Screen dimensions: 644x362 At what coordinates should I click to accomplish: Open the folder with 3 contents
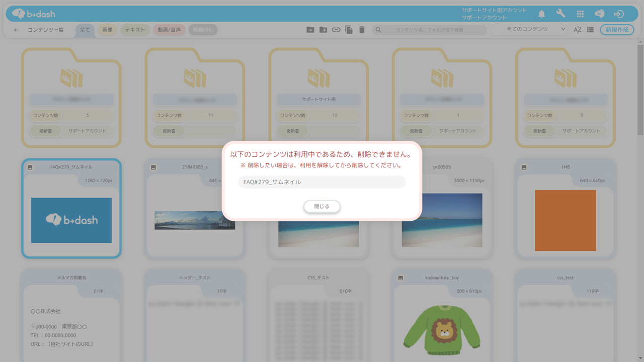click(71, 98)
